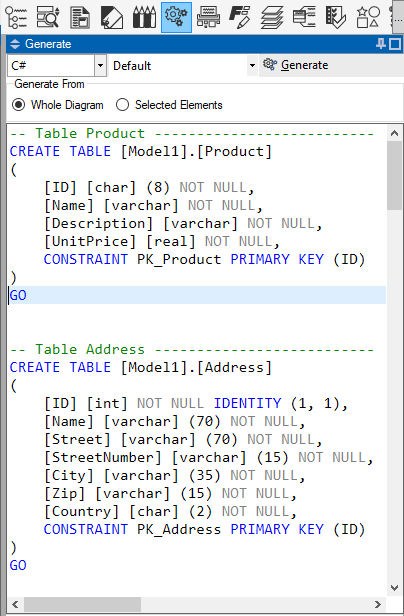Select the Selected Elements radio button
The image size is (404, 616).
[x=122, y=105]
